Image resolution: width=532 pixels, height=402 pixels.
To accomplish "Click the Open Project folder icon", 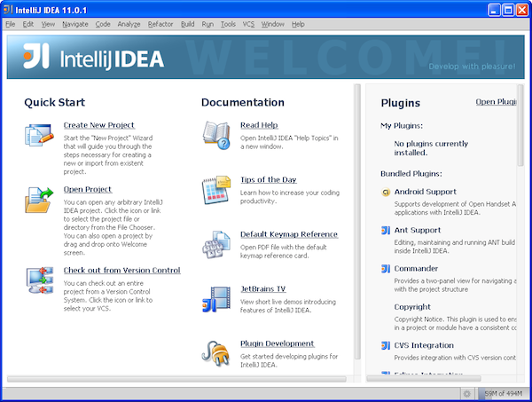I will pyautogui.click(x=39, y=200).
